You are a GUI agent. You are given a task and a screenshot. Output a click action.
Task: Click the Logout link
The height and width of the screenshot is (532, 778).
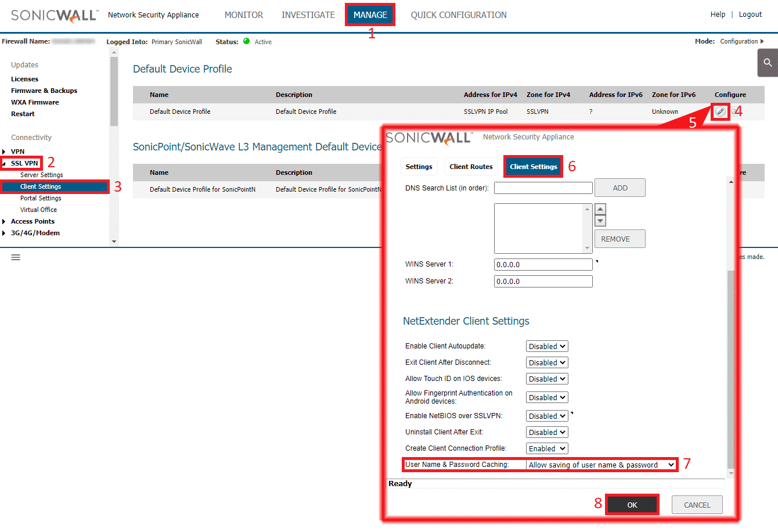[750, 14]
